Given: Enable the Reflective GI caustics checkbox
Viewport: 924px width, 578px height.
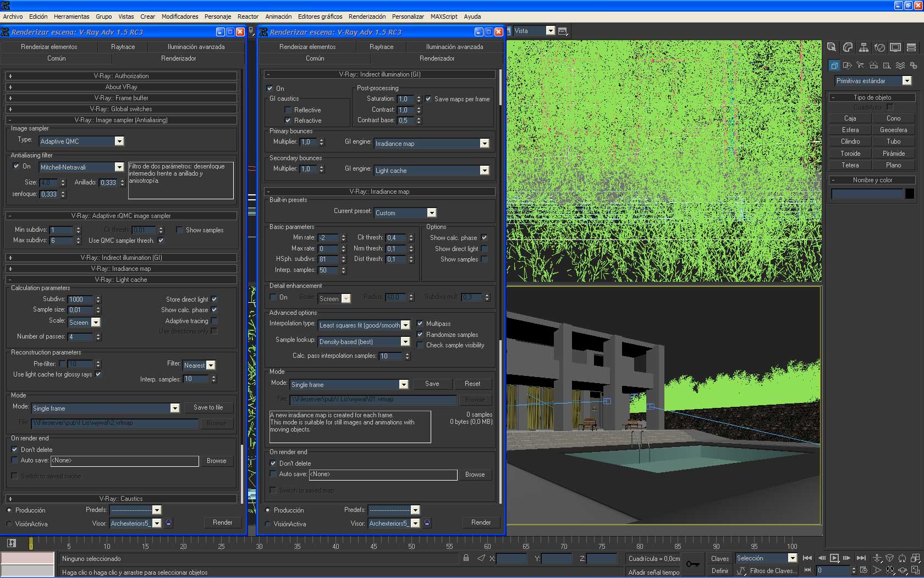Looking at the screenshot, I should pyautogui.click(x=288, y=110).
